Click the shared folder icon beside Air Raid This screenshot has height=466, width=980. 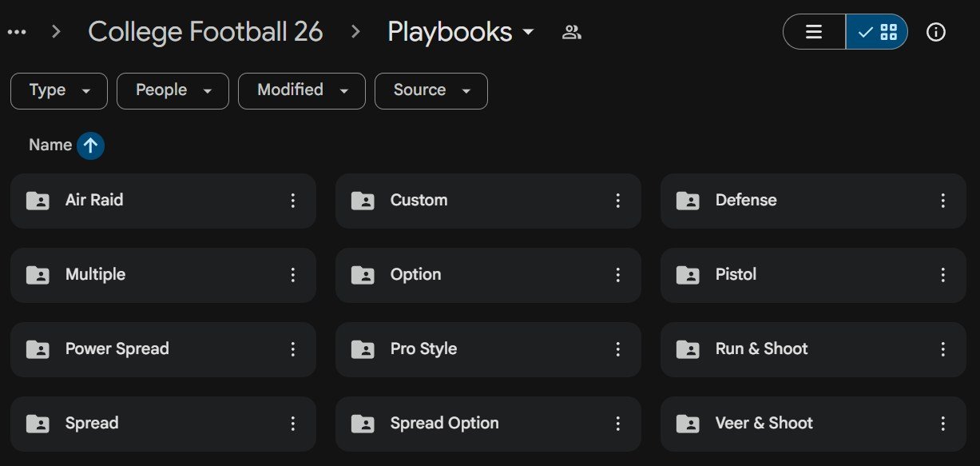pos(38,201)
